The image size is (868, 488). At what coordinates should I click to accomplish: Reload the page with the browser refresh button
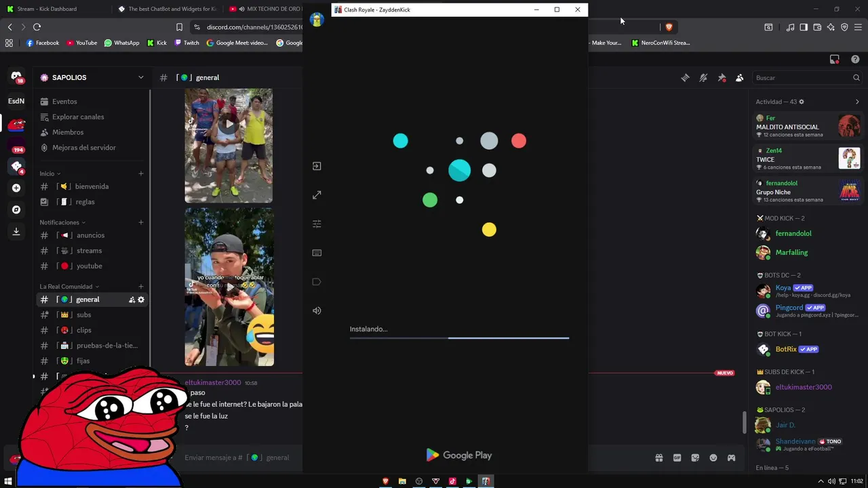coord(37,27)
